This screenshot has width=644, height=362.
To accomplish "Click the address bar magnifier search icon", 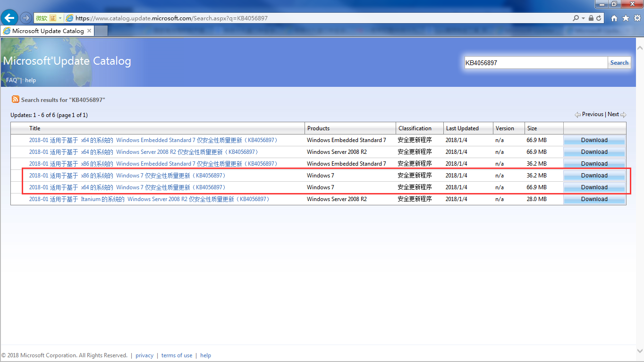I will (575, 18).
